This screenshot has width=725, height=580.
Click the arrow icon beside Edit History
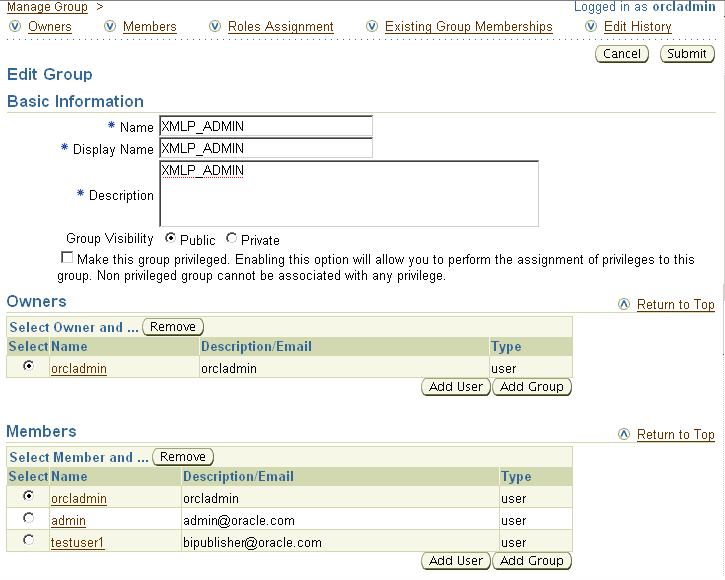pos(591,26)
